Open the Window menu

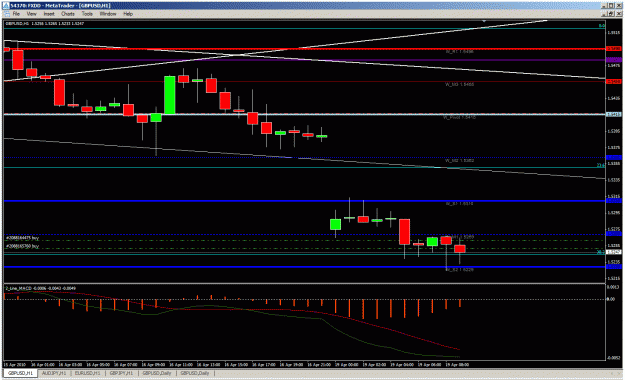tap(108, 14)
